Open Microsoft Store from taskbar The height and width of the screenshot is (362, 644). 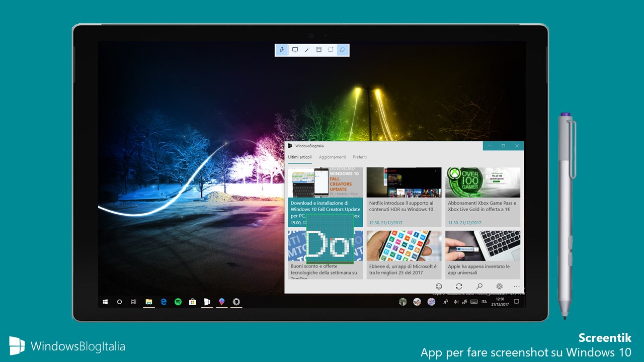[x=192, y=302]
